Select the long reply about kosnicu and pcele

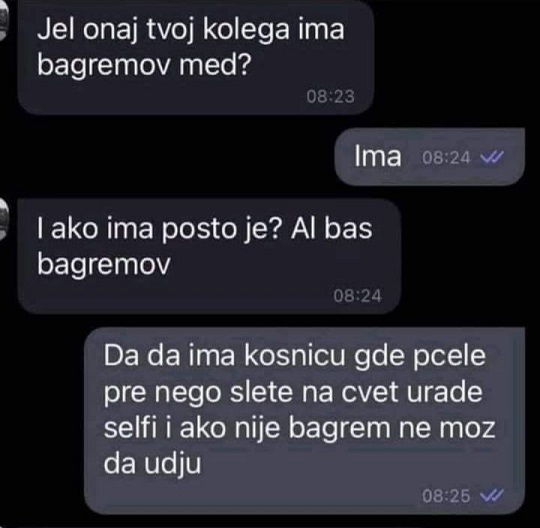click(304, 421)
